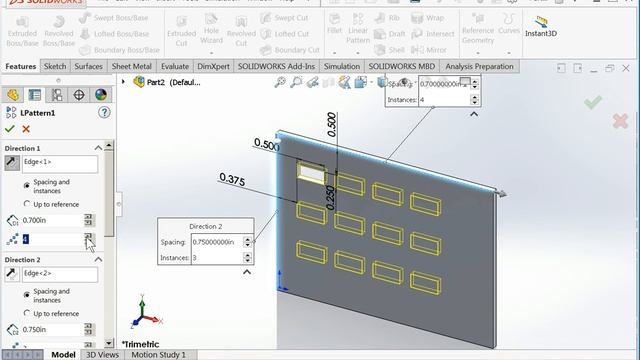Switch to the 3D Views tab
The width and height of the screenshot is (640, 360).
click(102, 355)
